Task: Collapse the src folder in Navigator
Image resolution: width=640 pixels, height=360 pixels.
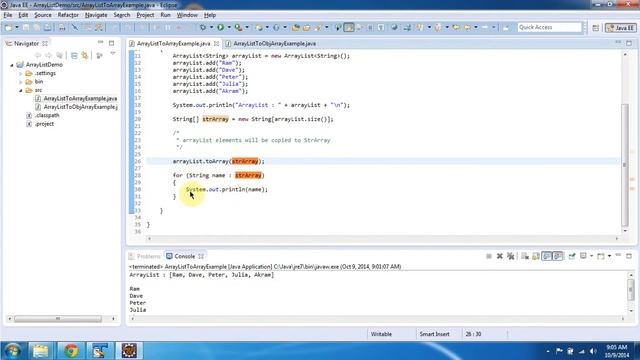Action: pos(20,90)
